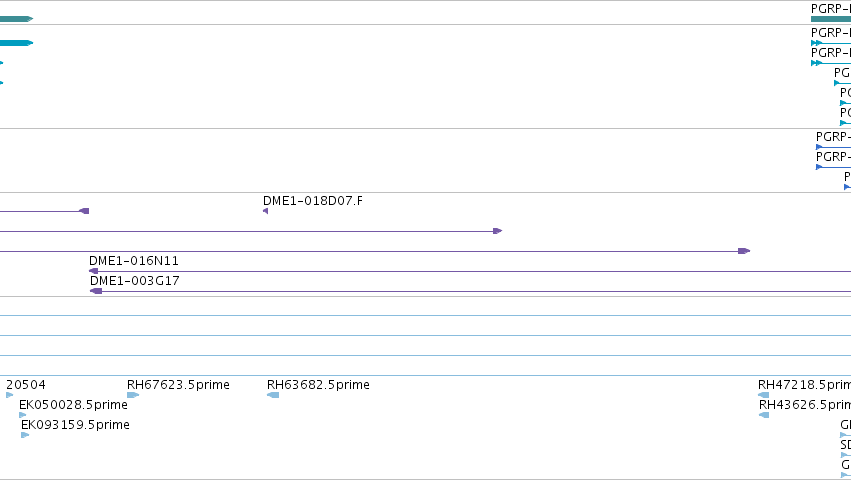Click the EK093159.5prime EST label
Screen dimensions: 851x480
point(75,425)
